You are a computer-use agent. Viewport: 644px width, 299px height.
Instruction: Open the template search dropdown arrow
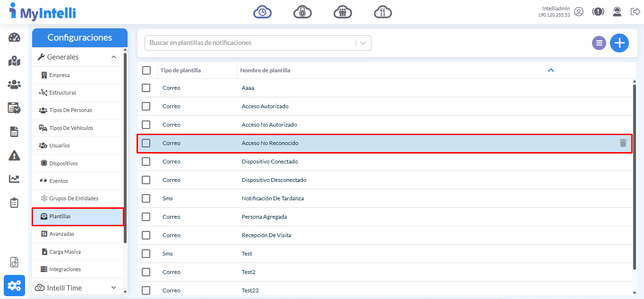[363, 43]
